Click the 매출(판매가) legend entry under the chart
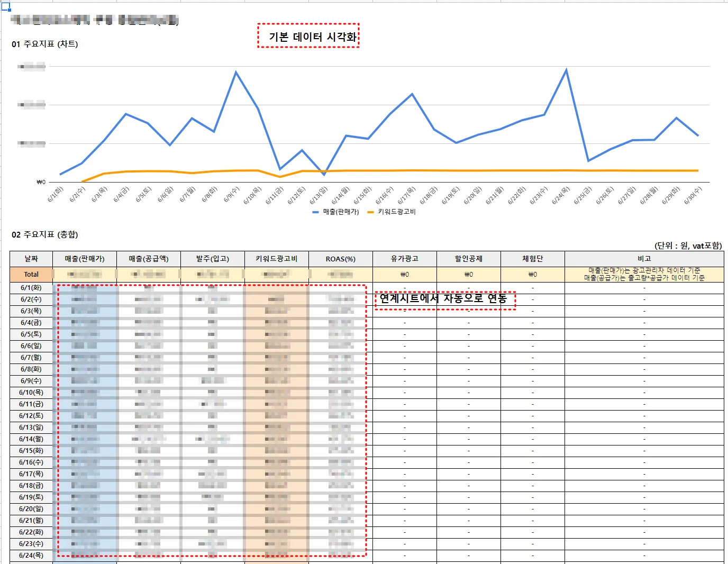Screen dimensions: 728x564 (336, 212)
